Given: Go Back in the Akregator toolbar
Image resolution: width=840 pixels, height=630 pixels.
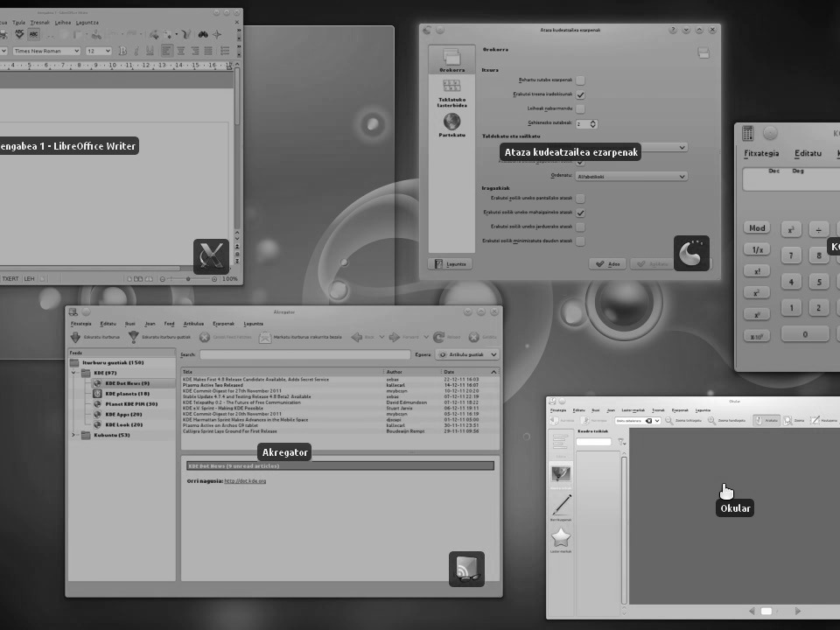Looking at the screenshot, I should (x=363, y=337).
